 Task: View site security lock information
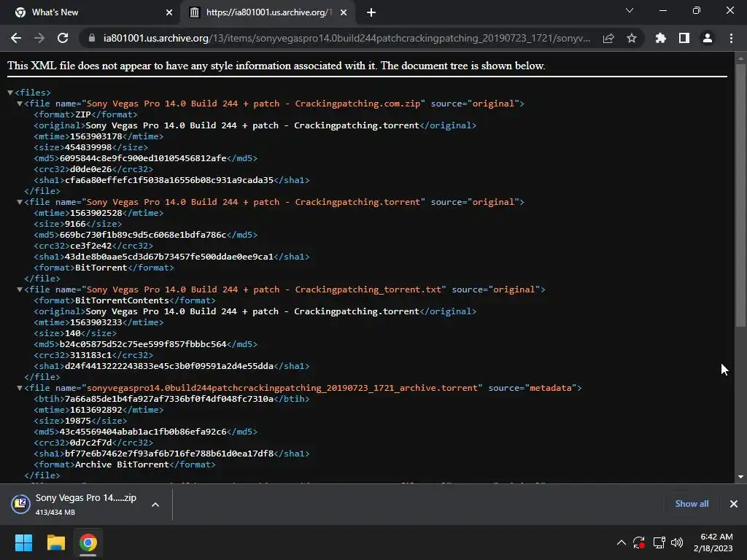point(92,38)
